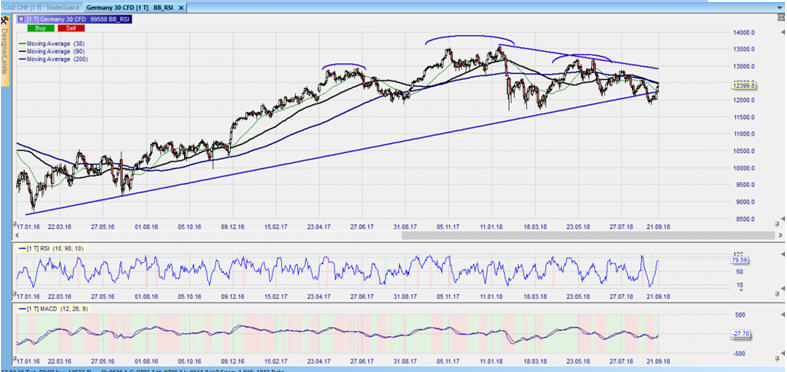Click the 11.01.18 date label on the price chart axis
Viewport: 787px width, 372px height.
click(x=491, y=226)
